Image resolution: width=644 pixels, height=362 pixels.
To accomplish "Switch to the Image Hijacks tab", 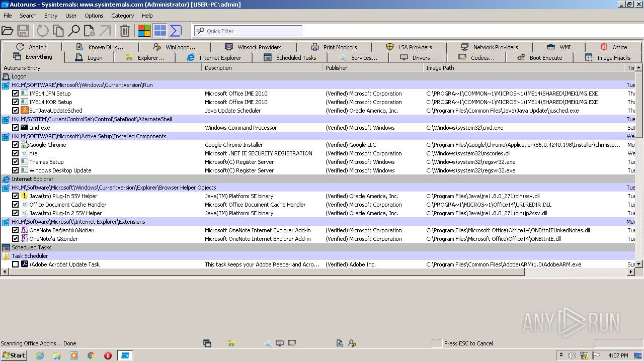I will pyautogui.click(x=608, y=58).
